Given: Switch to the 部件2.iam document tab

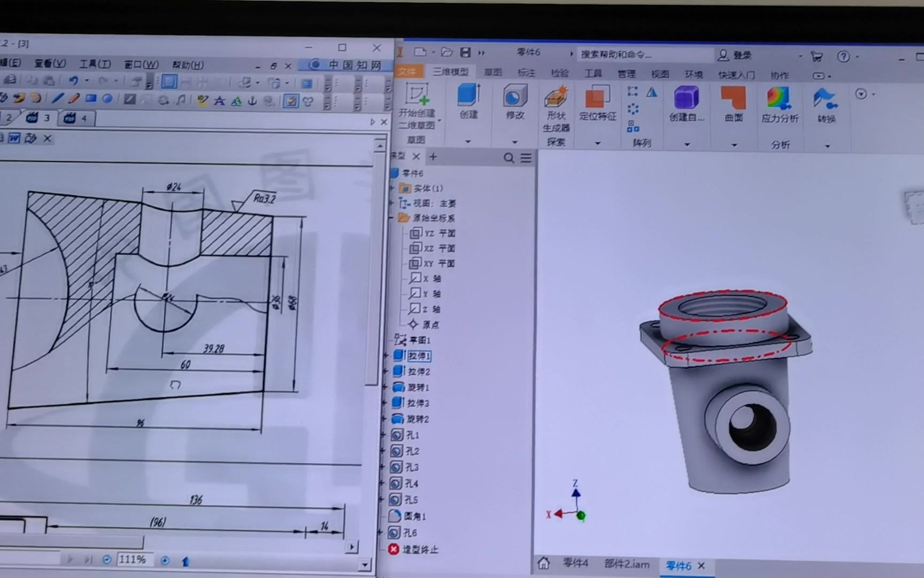Looking at the screenshot, I should [627, 564].
